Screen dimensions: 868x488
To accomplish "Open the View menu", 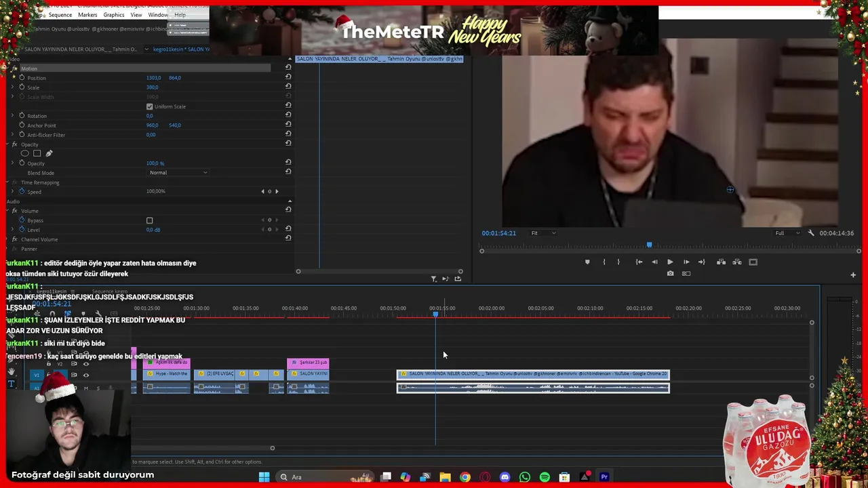I will point(136,15).
